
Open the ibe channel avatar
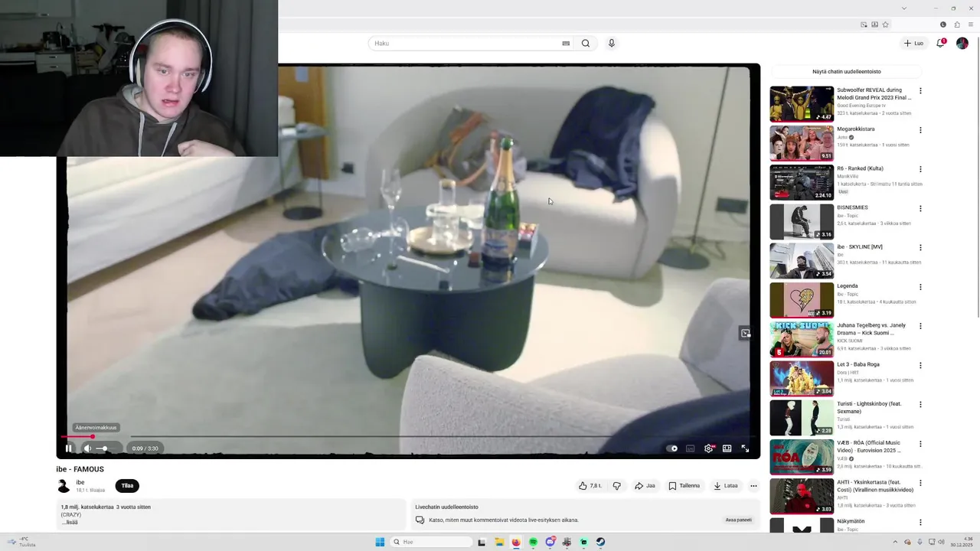pyautogui.click(x=64, y=486)
